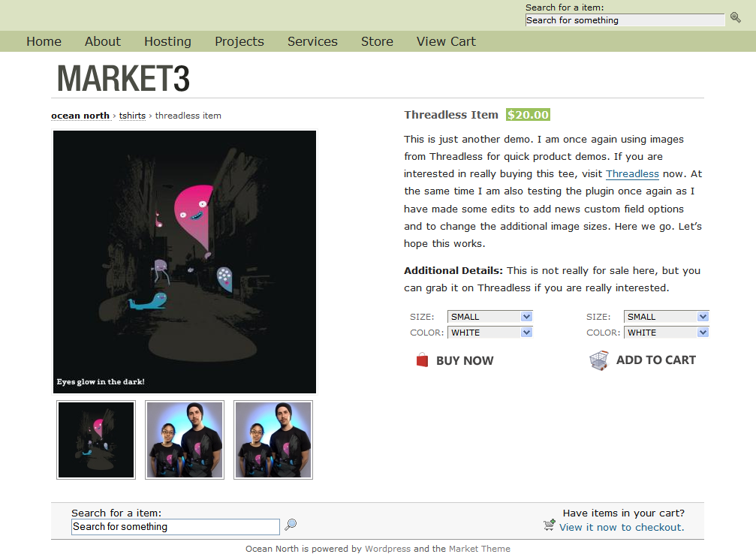Expand the Color dropdown above Add To Cart
The width and height of the screenshot is (756, 557).
pyautogui.click(x=667, y=333)
